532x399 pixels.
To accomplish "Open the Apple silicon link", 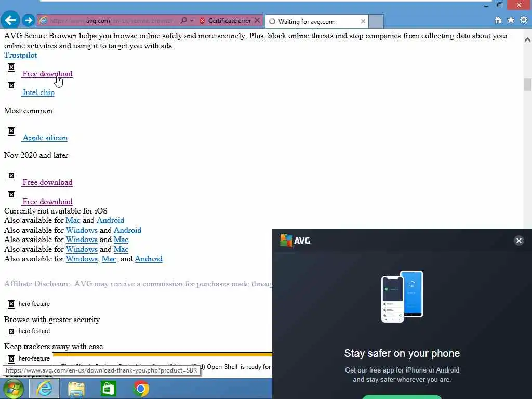I will [45, 137].
